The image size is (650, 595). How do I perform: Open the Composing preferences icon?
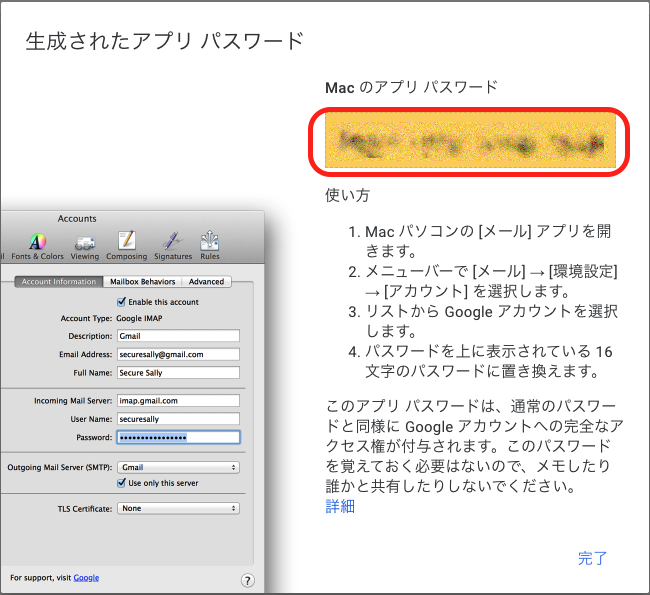[x=126, y=245]
